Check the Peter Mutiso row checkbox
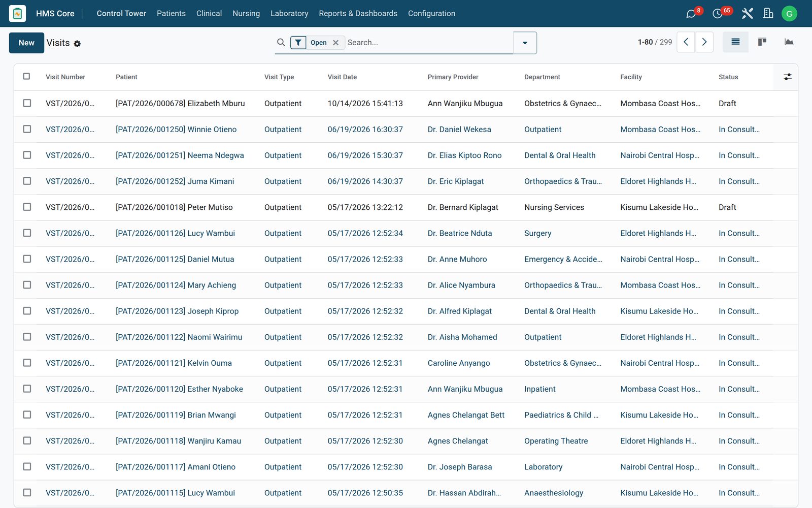The height and width of the screenshot is (508, 812). tap(27, 207)
